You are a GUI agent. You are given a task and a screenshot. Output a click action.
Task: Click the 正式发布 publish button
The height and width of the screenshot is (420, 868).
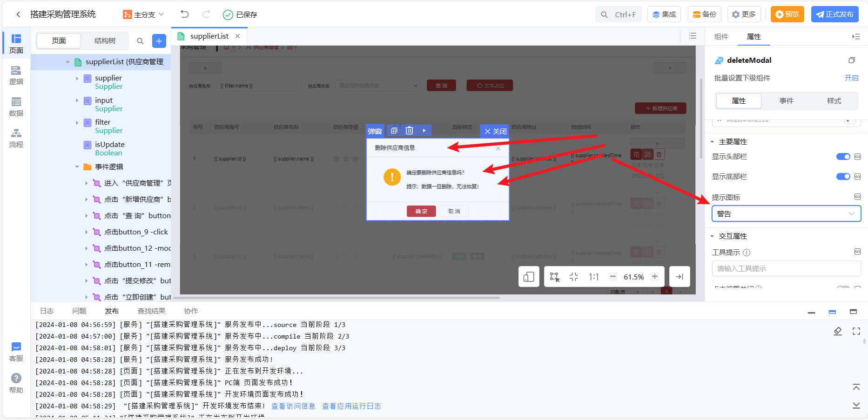pyautogui.click(x=835, y=14)
